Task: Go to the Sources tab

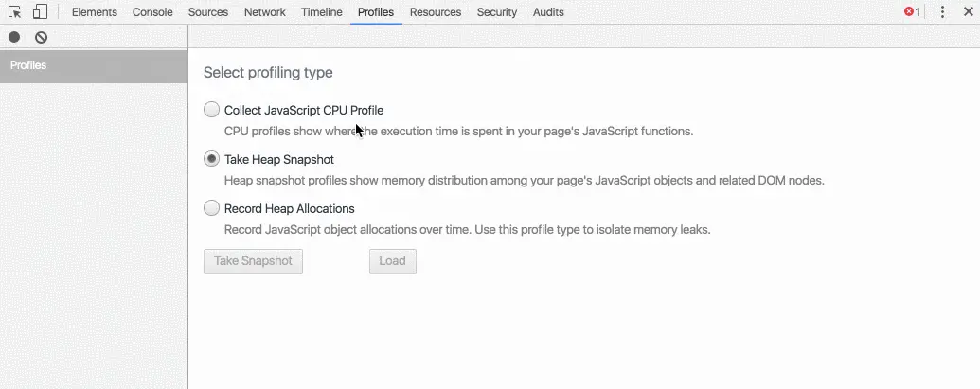Action: pyautogui.click(x=208, y=12)
